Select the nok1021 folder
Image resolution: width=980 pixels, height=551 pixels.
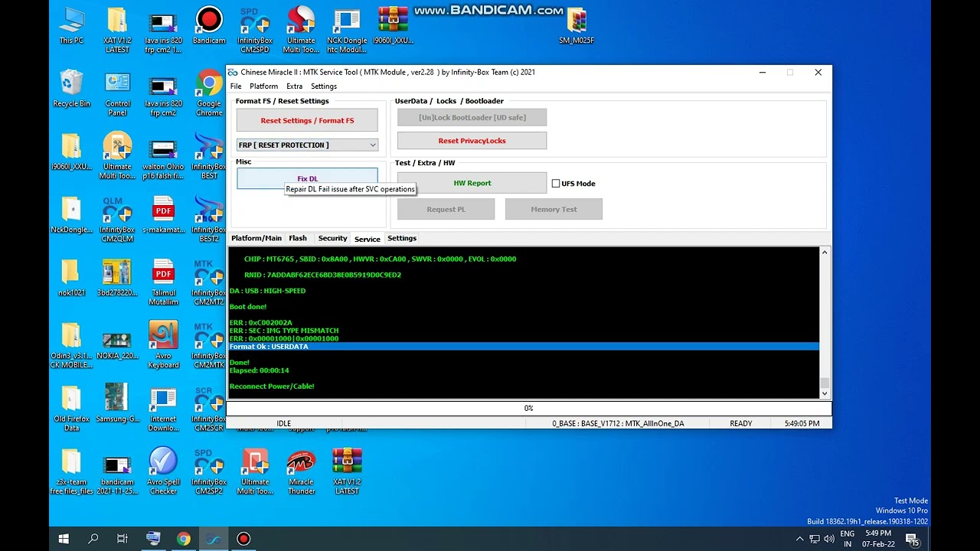[71, 277]
